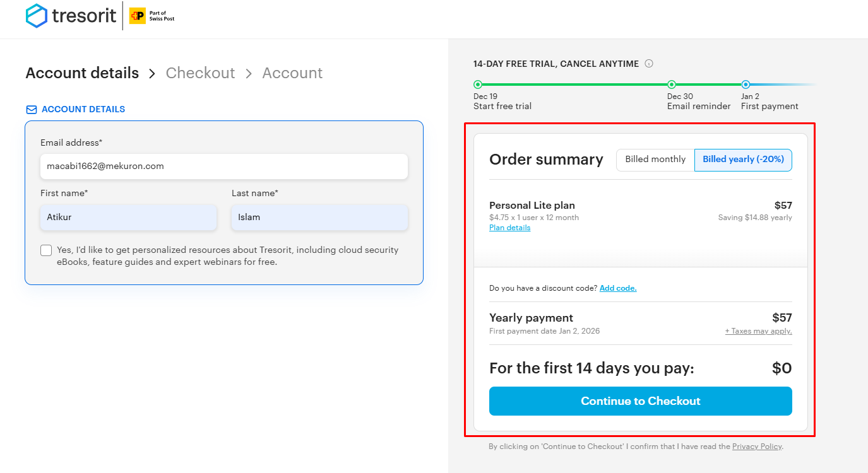Open the Plan details link
868x473 pixels.
click(509, 228)
